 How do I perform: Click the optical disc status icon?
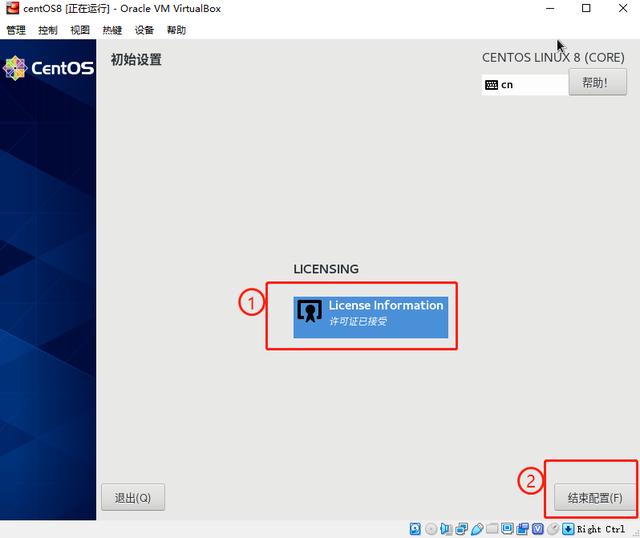click(431, 529)
